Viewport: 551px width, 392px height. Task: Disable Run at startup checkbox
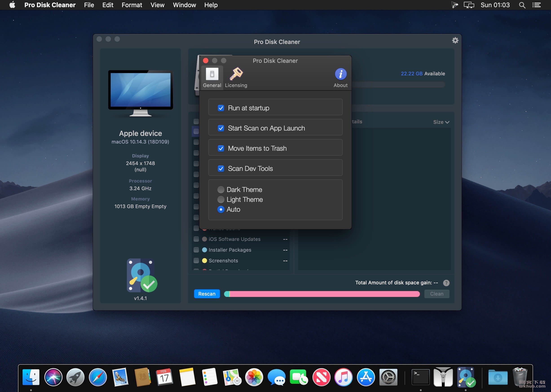[x=221, y=108]
